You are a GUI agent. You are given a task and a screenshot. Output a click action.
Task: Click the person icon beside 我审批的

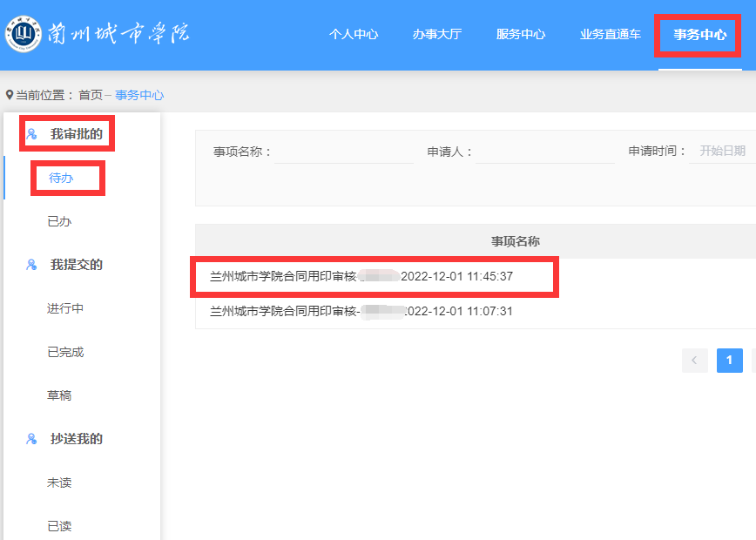pyautogui.click(x=31, y=133)
